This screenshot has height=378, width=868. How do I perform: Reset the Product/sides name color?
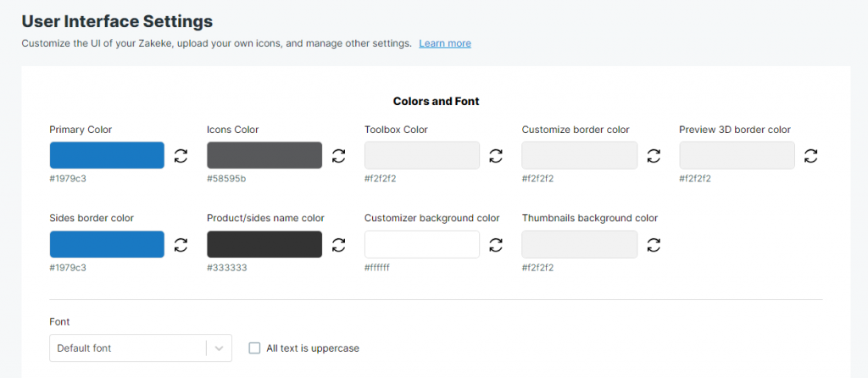pyautogui.click(x=338, y=245)
